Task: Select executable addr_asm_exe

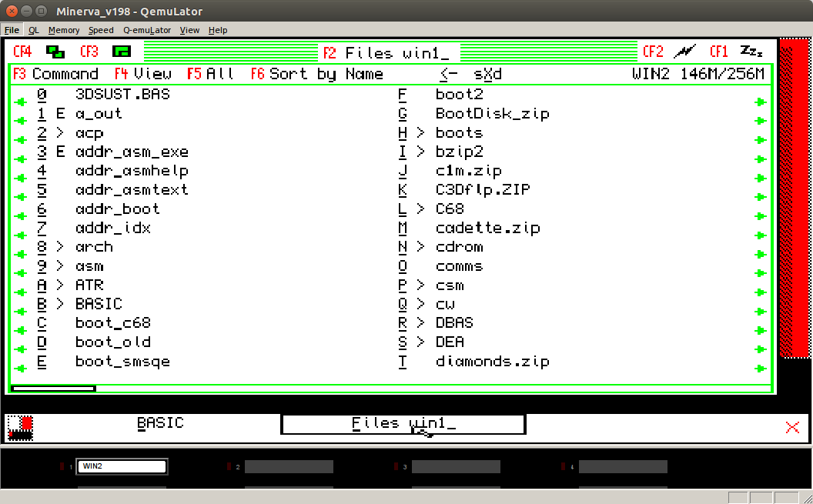Action: 132,152
